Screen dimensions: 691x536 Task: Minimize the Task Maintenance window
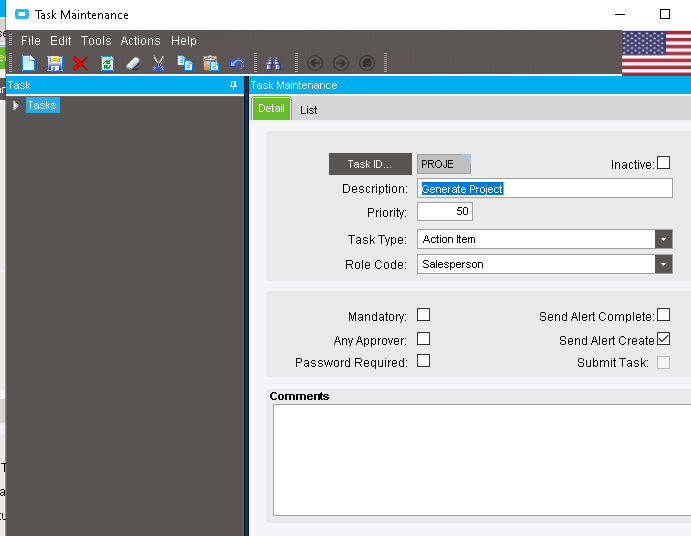[x=620, y=15]
